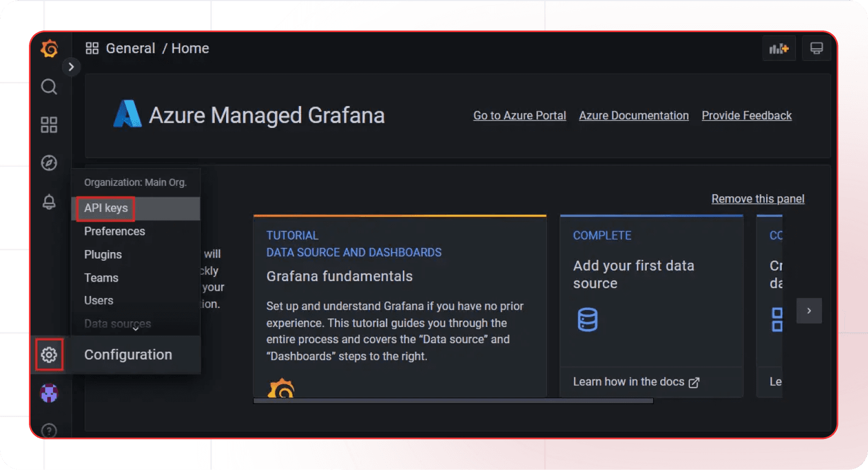Click the database icon on data source card
The height and width of the screenshot is (470, 868).
click(x=588, y=320)
